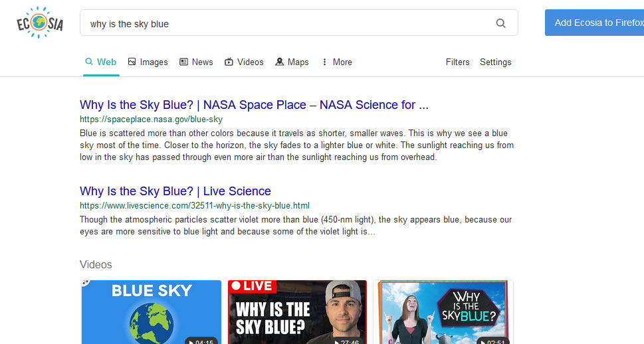Focus the search box containing 'why is the sky blue'

click(298, 23)
